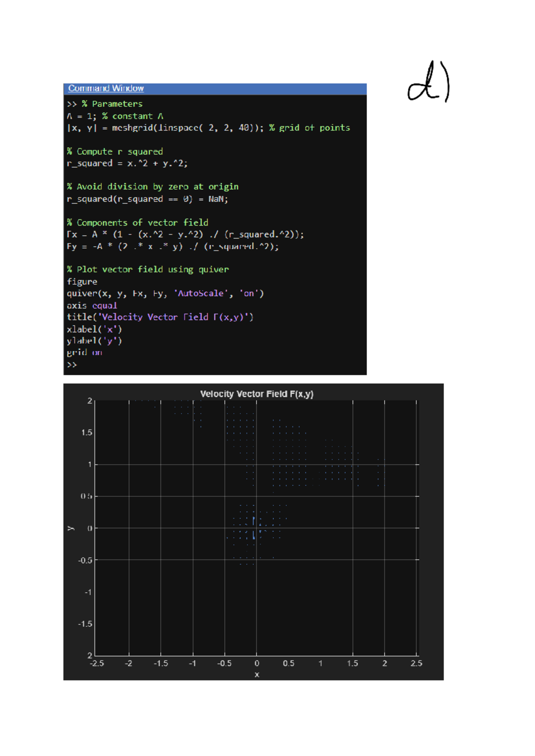
Task: Select the line assigning NaN to r_squared
Action: 147,199
